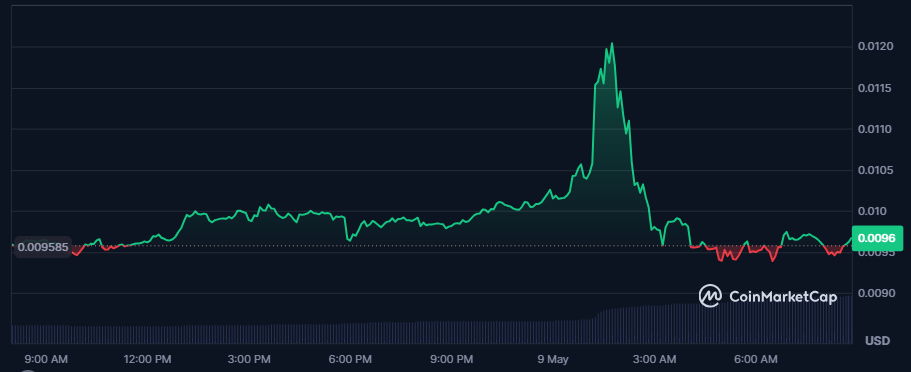The width and height of the screenshot is (911, 372).
Task: Click the price peak near 0.0120
Action: coord(612,44)
